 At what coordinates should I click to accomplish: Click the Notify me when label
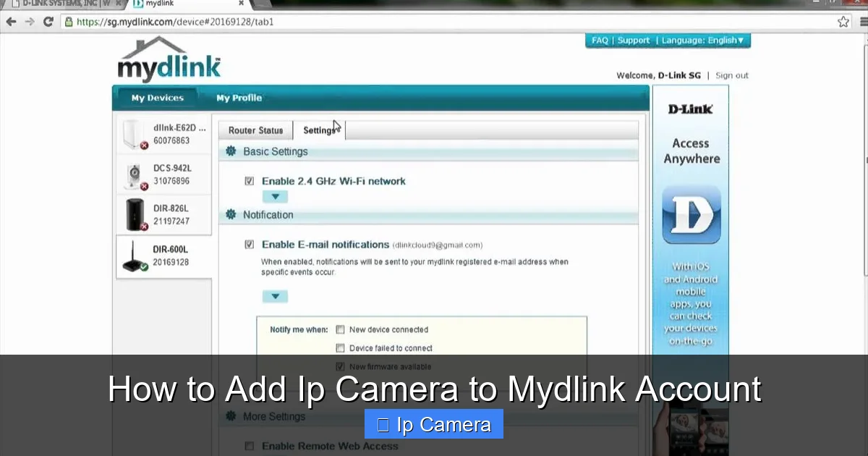299,329
